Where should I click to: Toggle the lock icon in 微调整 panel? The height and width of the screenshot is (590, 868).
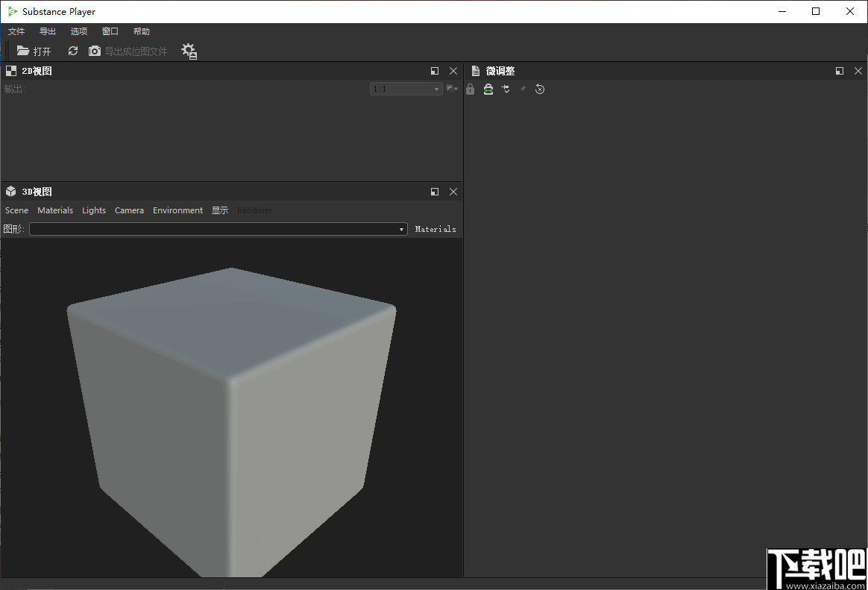pyautogui.click(x=470, y=89)
